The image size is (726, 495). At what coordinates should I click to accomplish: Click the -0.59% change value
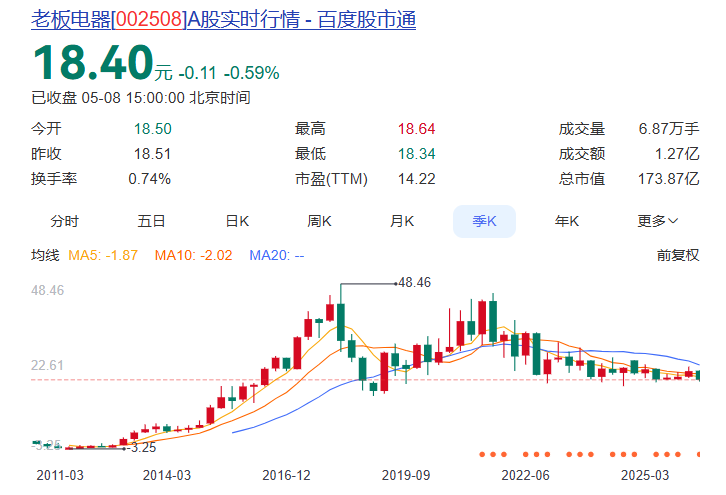pos(251,73)
